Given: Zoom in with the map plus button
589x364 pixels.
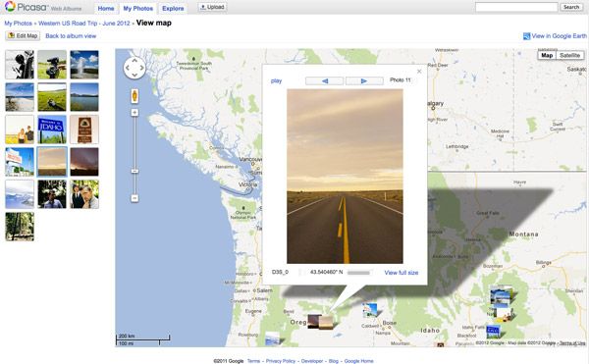Looking at the screenshot, I should click(134, 113).
